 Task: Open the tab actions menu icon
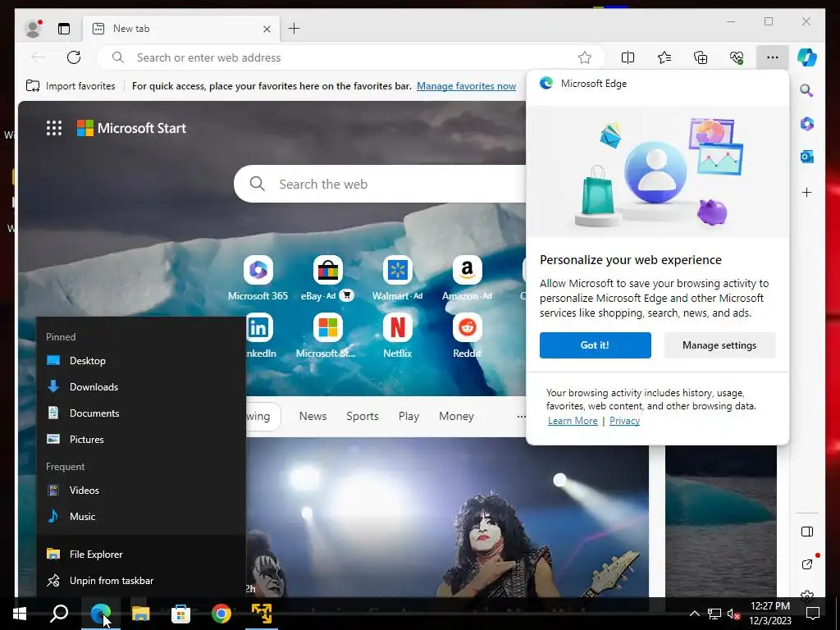64,29
